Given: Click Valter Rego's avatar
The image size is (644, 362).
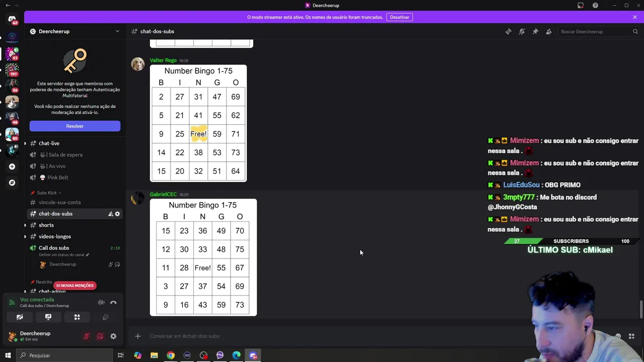Looking at the screenshot, I should (x=138, y=64).
